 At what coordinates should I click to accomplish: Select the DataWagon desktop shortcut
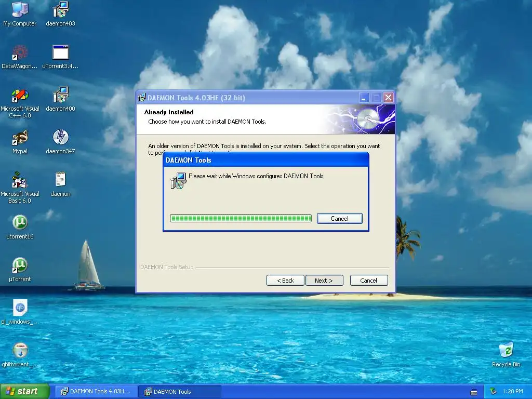coord(20,56)
